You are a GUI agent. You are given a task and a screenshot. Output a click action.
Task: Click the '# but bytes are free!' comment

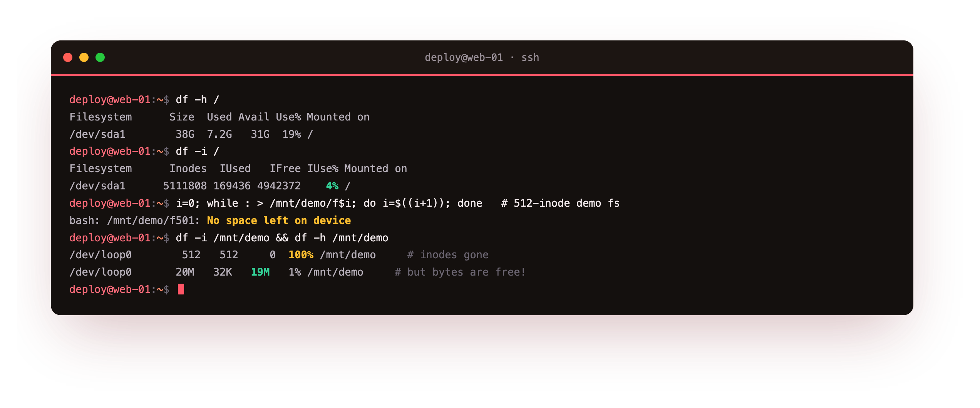point(460,272)
